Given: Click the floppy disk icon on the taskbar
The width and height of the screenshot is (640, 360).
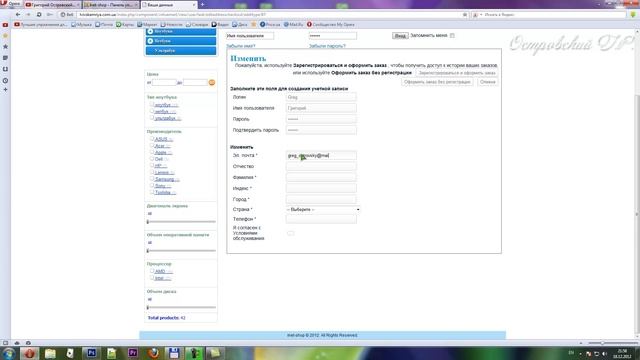Looking at the screenshot, I should point(174,353).
